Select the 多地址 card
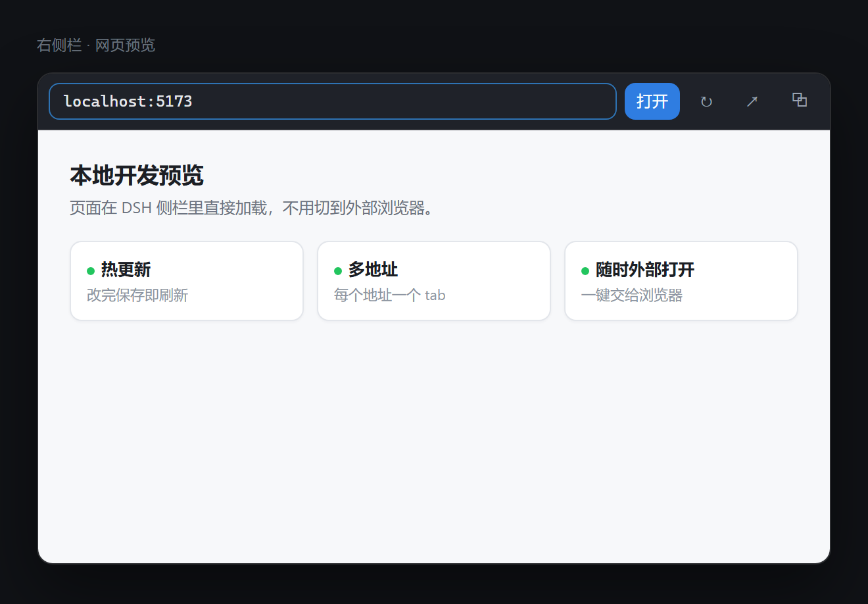This screenshot has width=868, height=604. [434, 281]
